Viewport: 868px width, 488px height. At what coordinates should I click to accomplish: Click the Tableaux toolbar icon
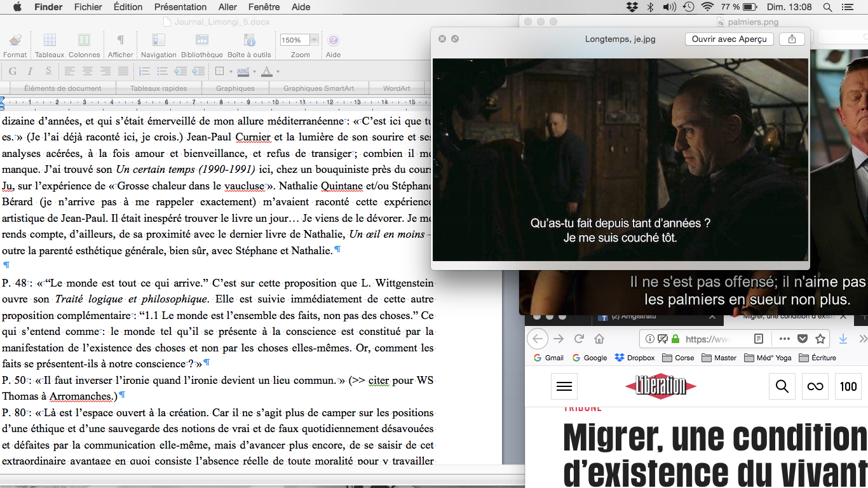pos(50,41)
